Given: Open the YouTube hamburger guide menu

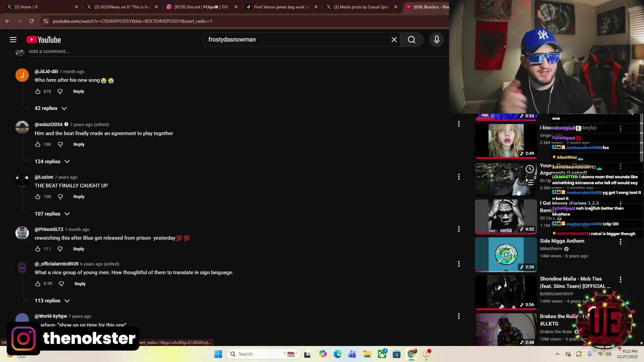Looking at the screenshot, I should tap(13, 40).
